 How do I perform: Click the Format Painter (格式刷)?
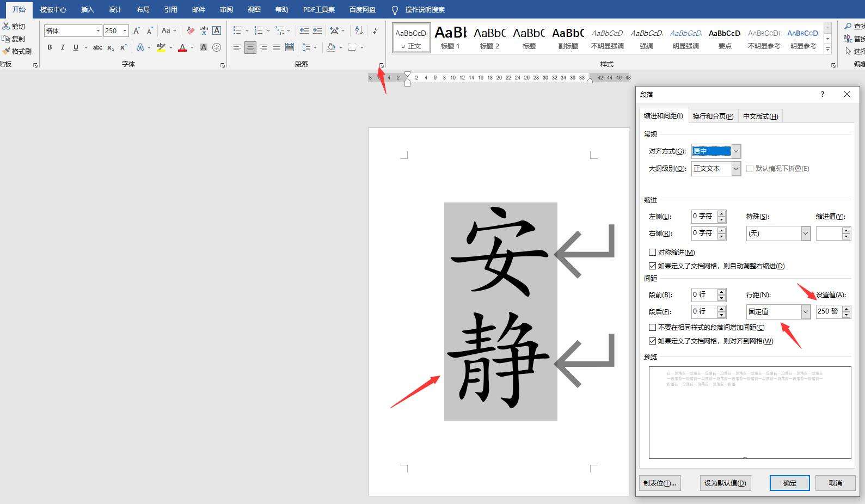[17, 51]
